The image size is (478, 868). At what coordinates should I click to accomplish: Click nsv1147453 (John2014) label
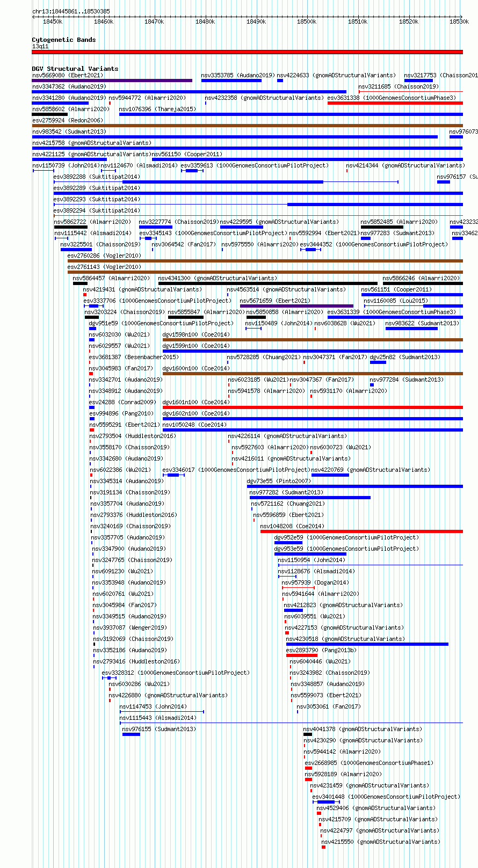(x=153, y=706)
